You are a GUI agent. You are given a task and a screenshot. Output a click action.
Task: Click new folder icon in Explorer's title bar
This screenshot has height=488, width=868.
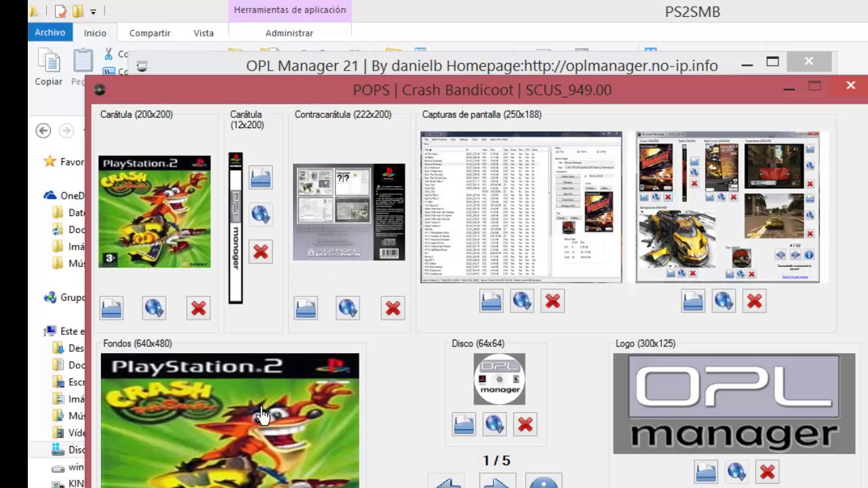coord(77,12)
